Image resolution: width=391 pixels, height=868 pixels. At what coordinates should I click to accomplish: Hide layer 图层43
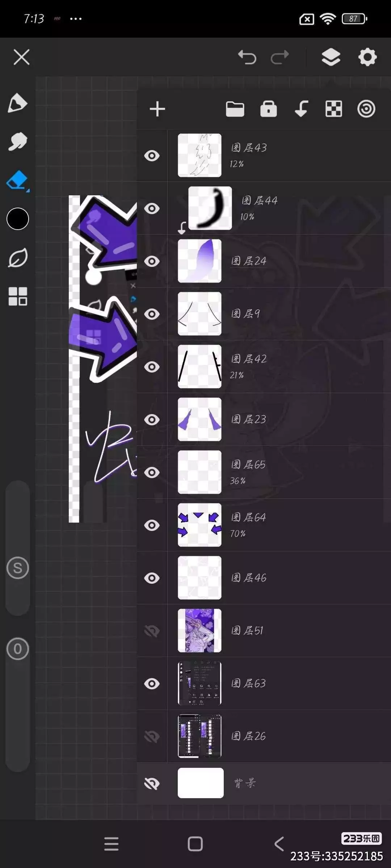pos(152,156)
